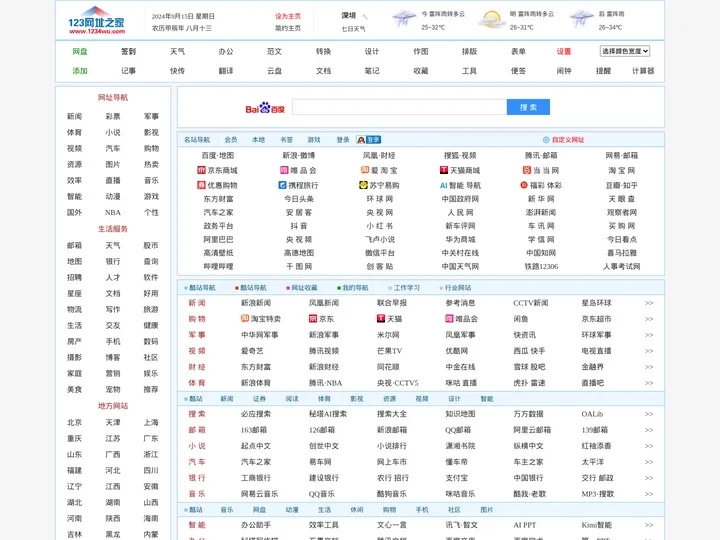Open 爱奇艺 in the 视频 row
This screenshot has height=540, width=720.
pyautogui.click(x=252, y=351)
